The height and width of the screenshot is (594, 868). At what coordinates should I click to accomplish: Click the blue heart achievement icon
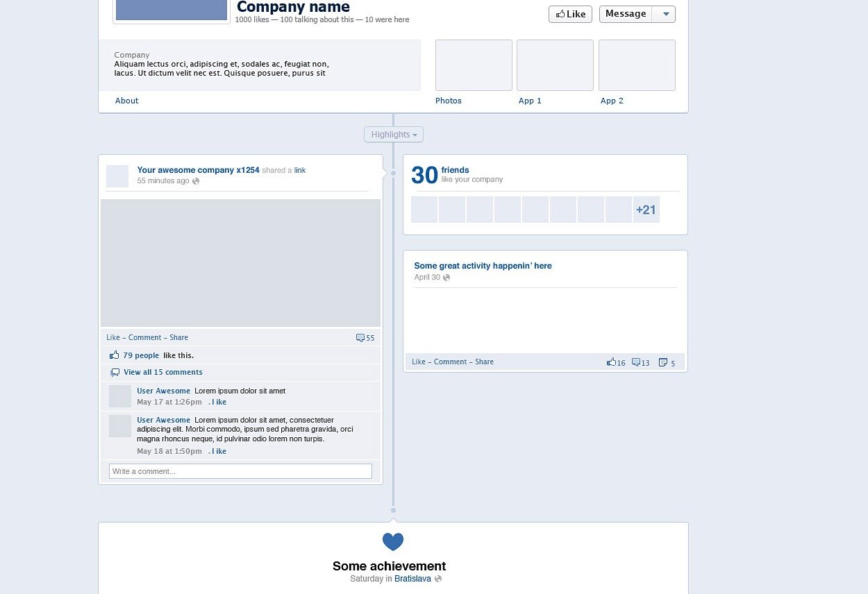point(393,542)
